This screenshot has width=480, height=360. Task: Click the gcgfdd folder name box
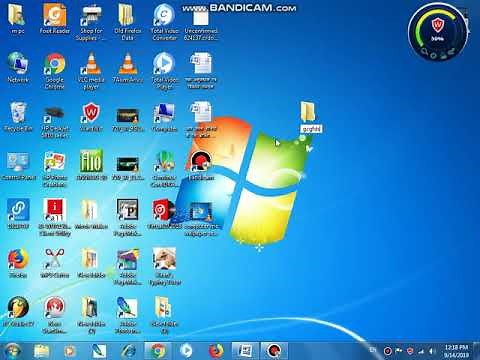[311, 129]
